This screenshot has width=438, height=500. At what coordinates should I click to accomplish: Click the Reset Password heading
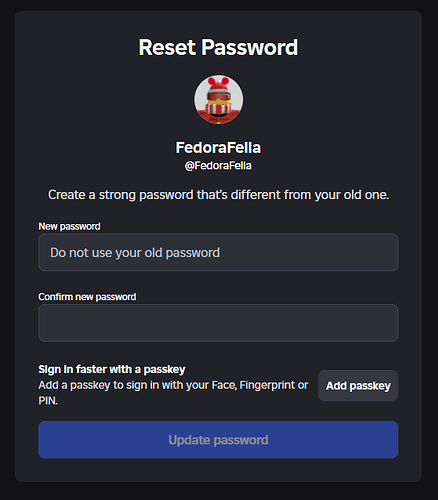coord(218,47)
